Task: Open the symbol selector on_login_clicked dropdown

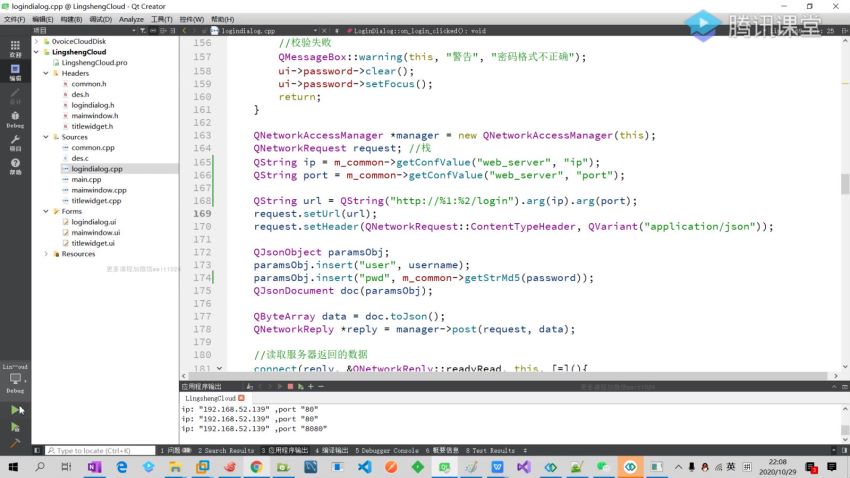Action: click(x=420, y=31)
